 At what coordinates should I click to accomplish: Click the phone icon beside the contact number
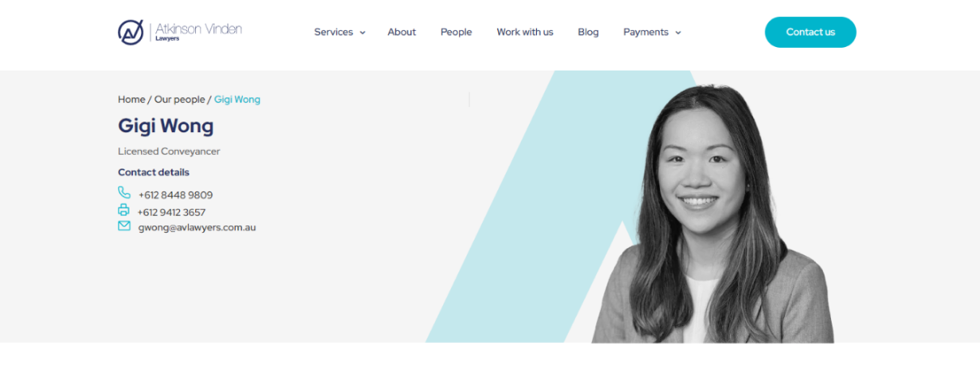click(x=124, y=193)
